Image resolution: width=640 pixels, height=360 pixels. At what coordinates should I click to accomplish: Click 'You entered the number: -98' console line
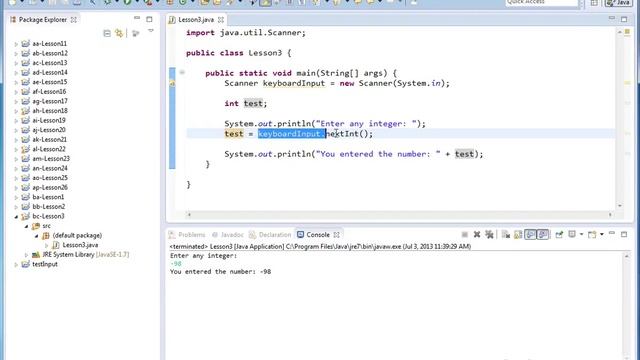click(x=220, y=272)
